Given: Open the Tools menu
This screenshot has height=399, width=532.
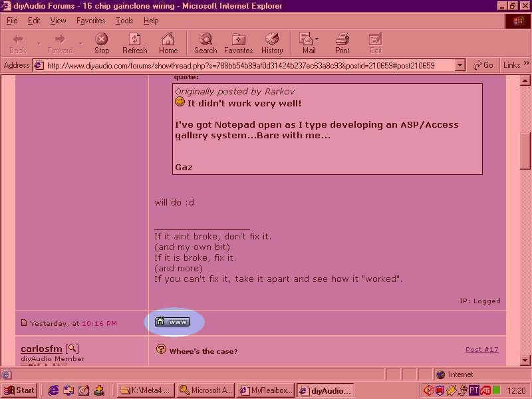Looking at the screenshot, I should coord(124,21).
